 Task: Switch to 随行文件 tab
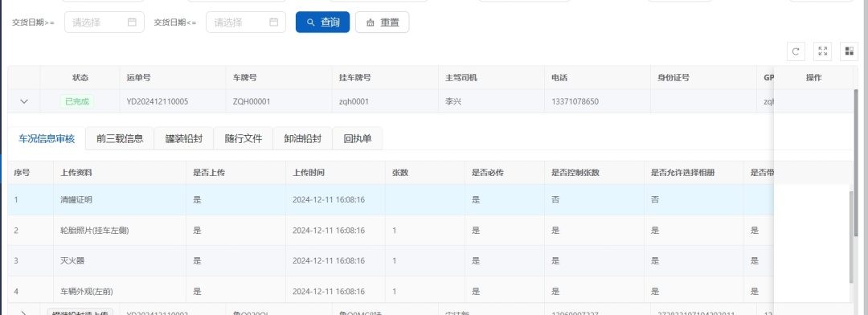(x=243, y=139)
